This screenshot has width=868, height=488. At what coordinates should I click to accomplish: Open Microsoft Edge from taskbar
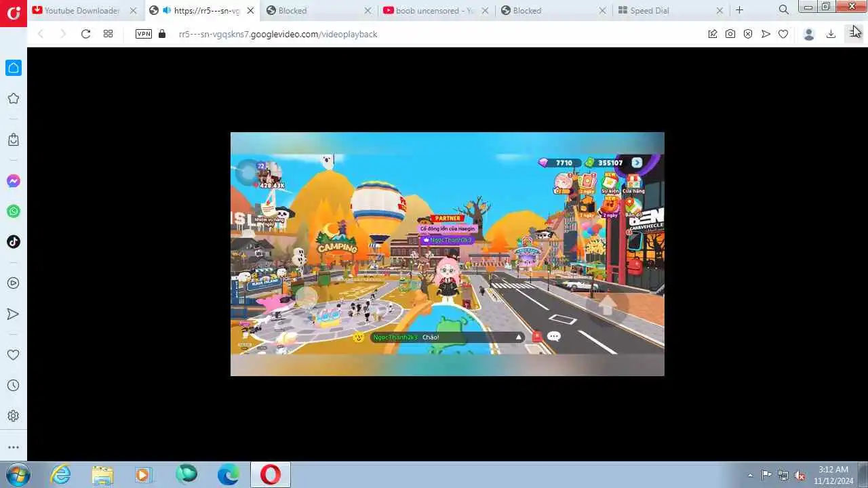point(229,474)
